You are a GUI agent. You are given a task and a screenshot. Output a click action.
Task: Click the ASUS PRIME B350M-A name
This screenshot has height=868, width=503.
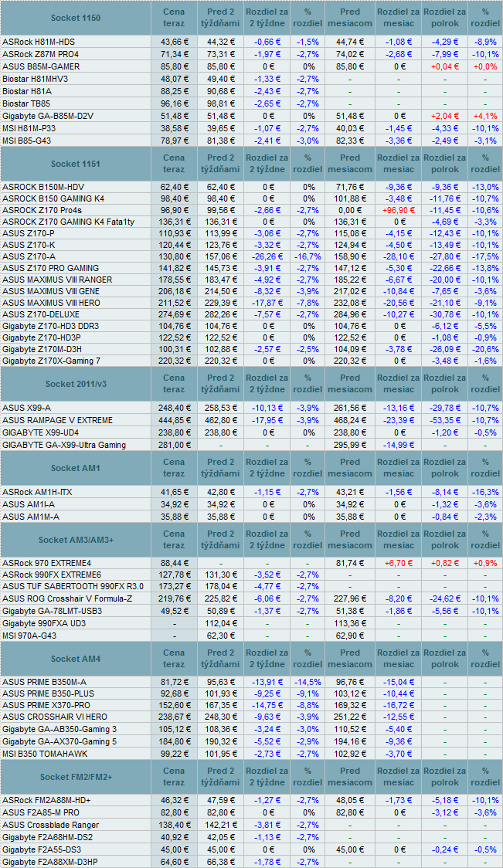coord(44,682)
